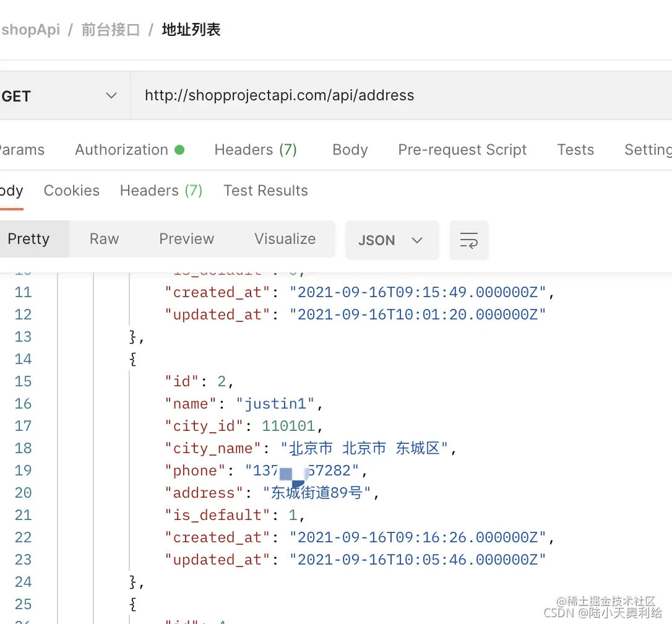This screenshot has width=672, height=624.
Task: Click the created_at value 2021-09-16T09:16:26
Action: [x=418, y=537]
